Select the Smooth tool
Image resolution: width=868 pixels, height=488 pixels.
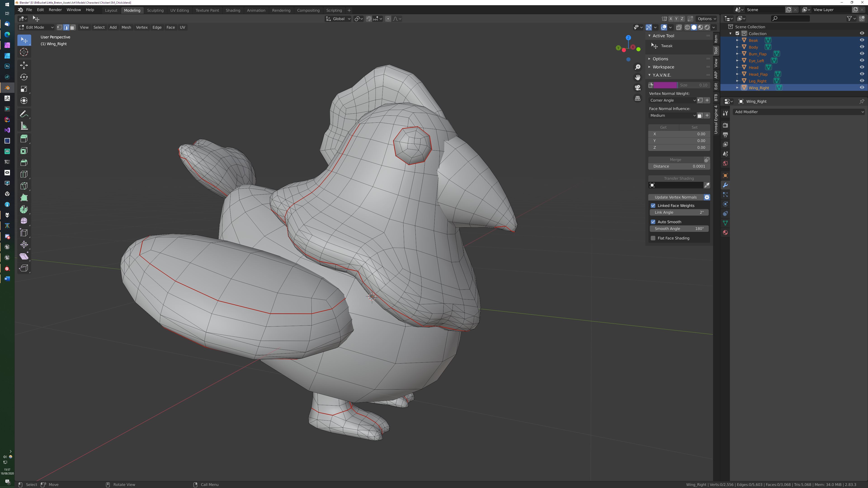(x=24, y=221)
